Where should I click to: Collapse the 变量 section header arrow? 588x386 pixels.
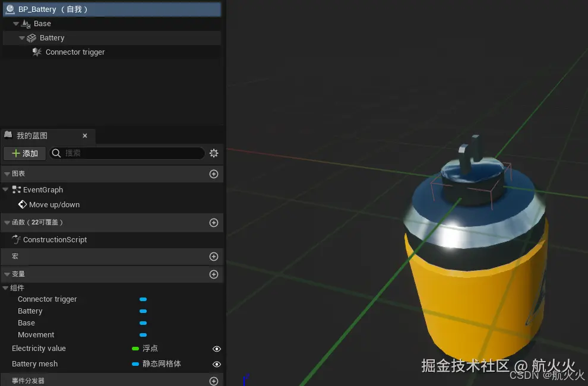click(5, 274)
